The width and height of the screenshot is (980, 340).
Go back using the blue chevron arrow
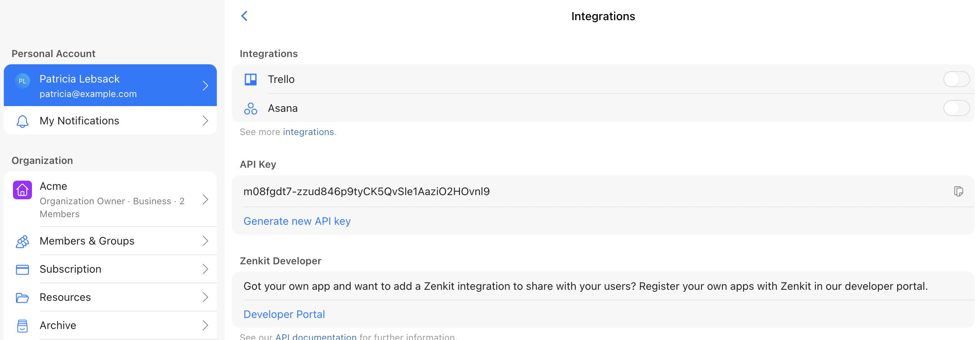(244, 16)
